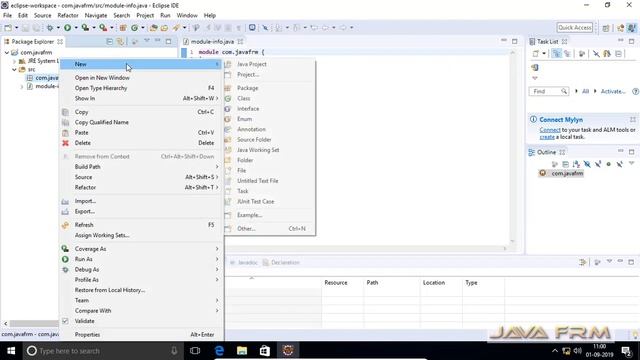Click Collapse All icon in Task List toolbar
Viewport: 640px width, 360px height.
[x=618, y=53]
